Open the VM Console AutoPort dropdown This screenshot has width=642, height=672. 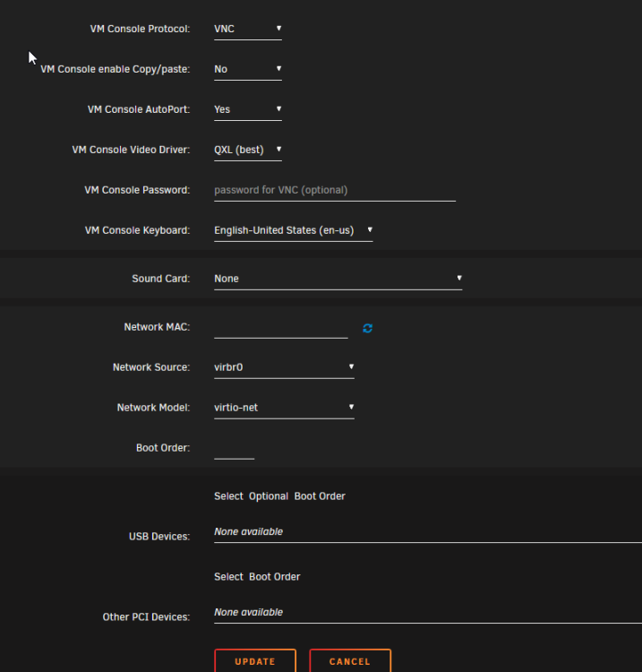point(248,109)
